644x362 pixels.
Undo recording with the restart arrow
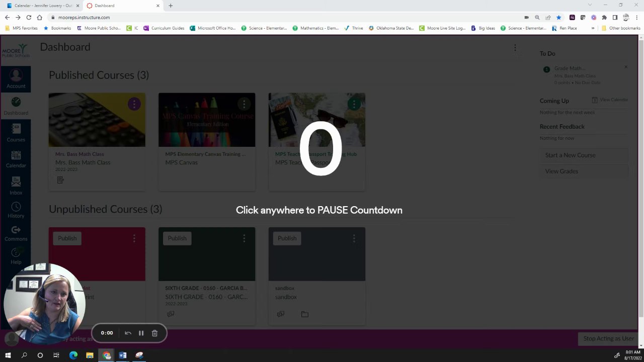(x=128, y=333)
